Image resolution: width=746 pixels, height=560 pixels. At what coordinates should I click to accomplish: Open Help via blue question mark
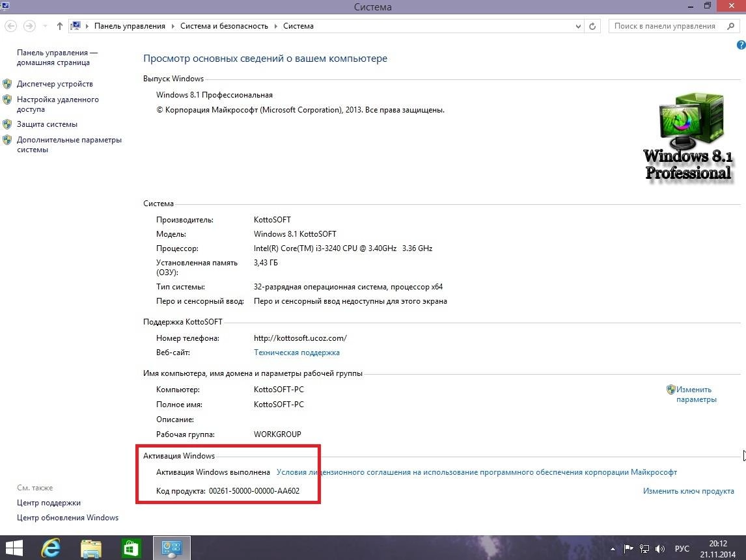tap(741, 45)
